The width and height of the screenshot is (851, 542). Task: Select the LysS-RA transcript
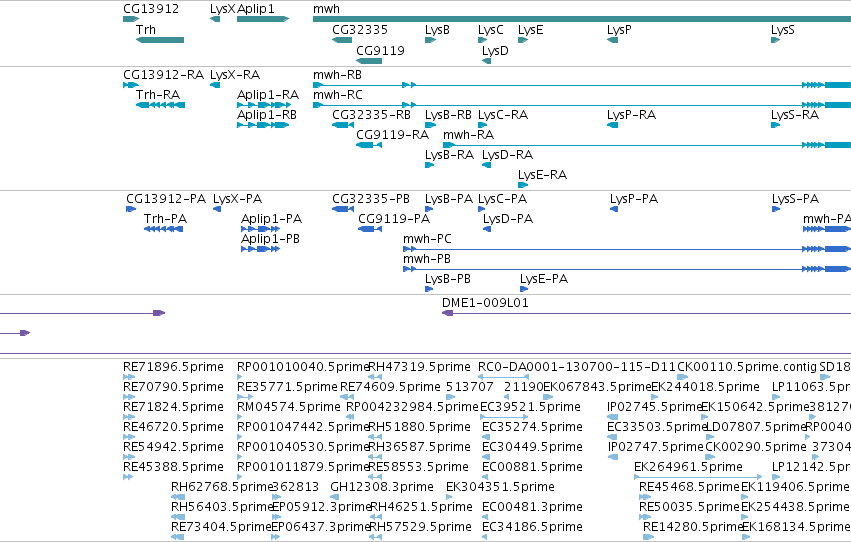[776, 125]
